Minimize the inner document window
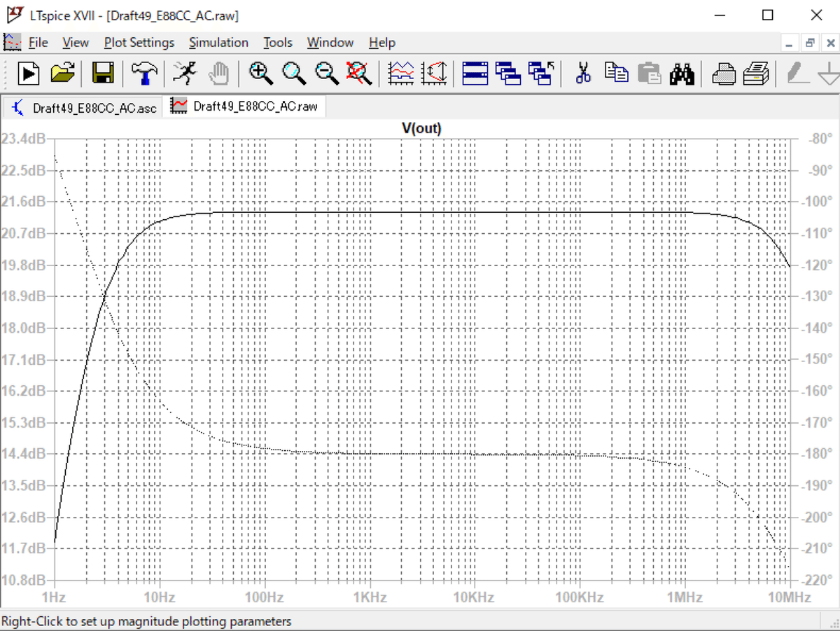 point(790,43)
